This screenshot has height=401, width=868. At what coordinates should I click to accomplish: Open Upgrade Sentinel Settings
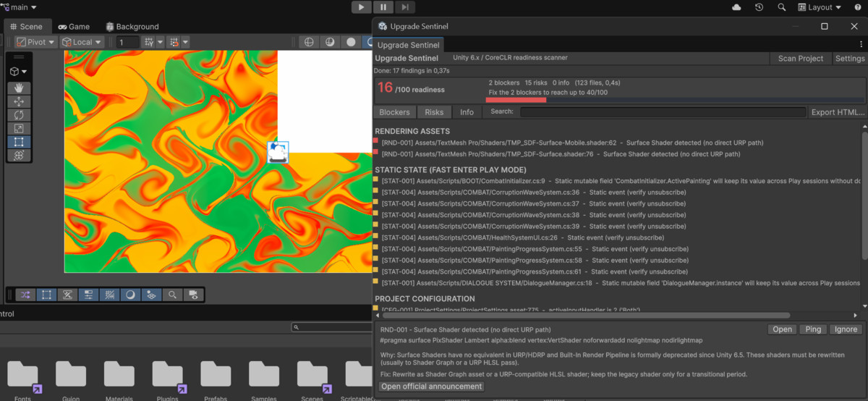850,59
